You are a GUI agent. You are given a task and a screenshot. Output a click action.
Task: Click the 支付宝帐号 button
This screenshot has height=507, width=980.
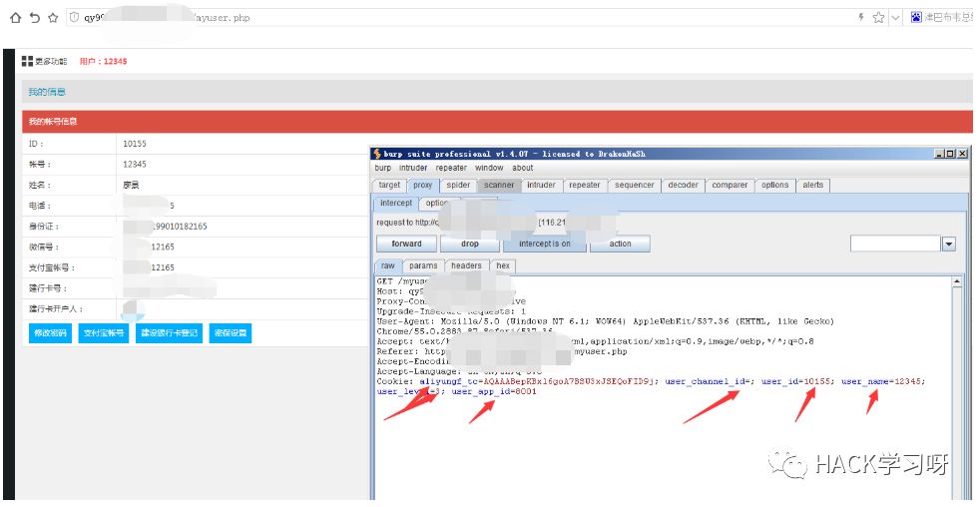tap(104, 333)
